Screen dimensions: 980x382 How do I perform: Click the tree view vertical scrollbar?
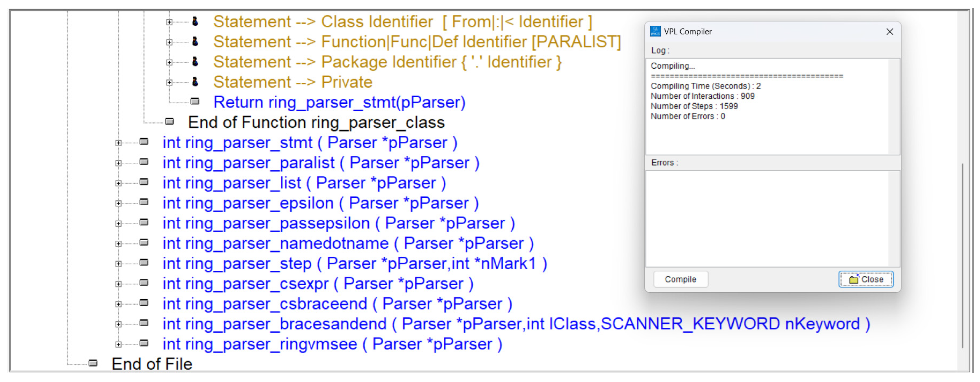click(x=962, y=255)
